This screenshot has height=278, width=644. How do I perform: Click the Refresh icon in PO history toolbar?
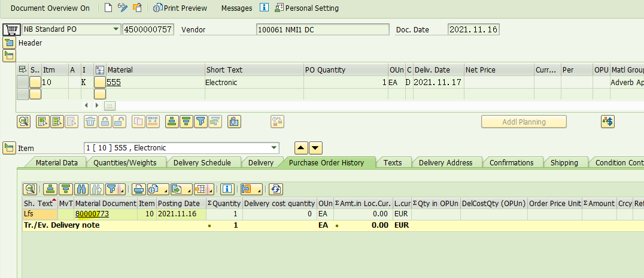[x=276, y=189]
